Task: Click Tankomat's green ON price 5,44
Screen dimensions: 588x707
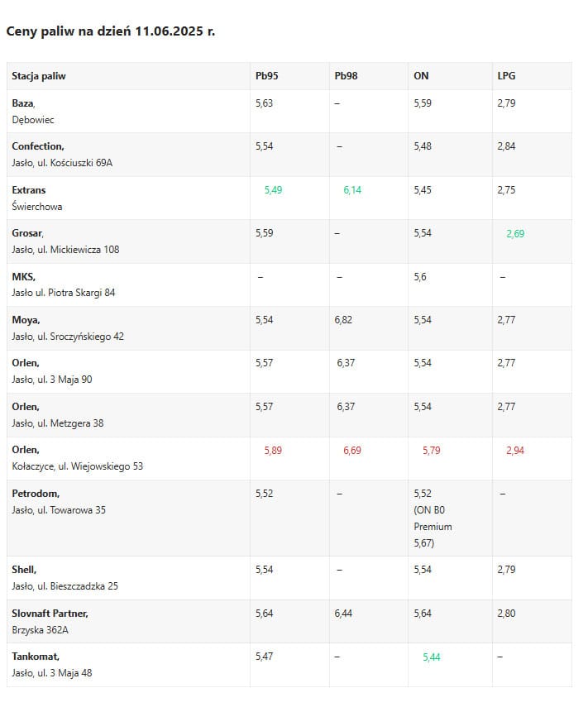Action: coord(432,657)
